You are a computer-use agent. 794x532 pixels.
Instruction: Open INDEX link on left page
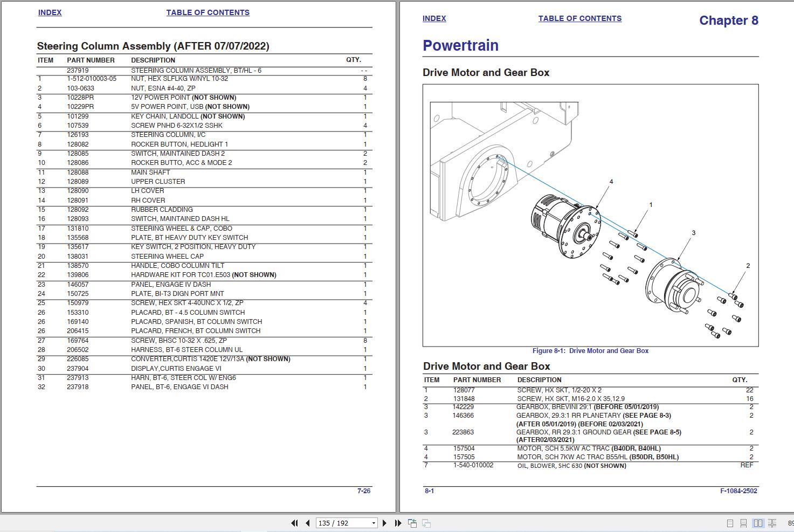pos(50,12)
